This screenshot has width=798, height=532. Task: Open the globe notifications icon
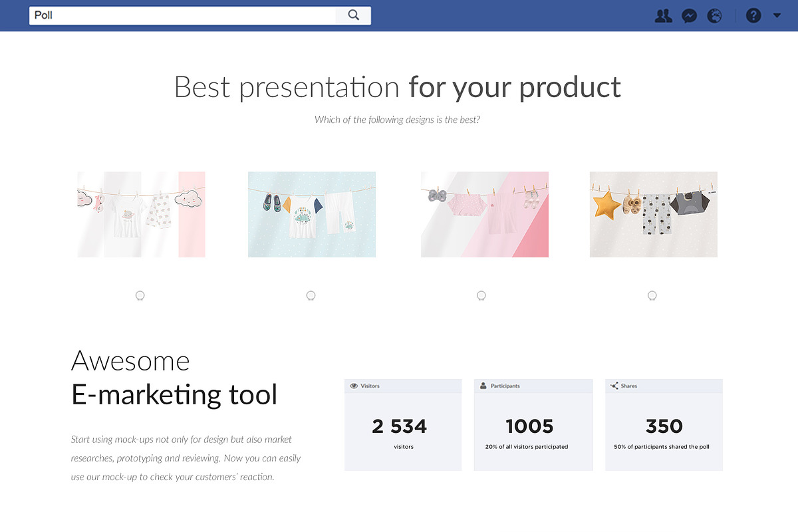click(715, 15)
